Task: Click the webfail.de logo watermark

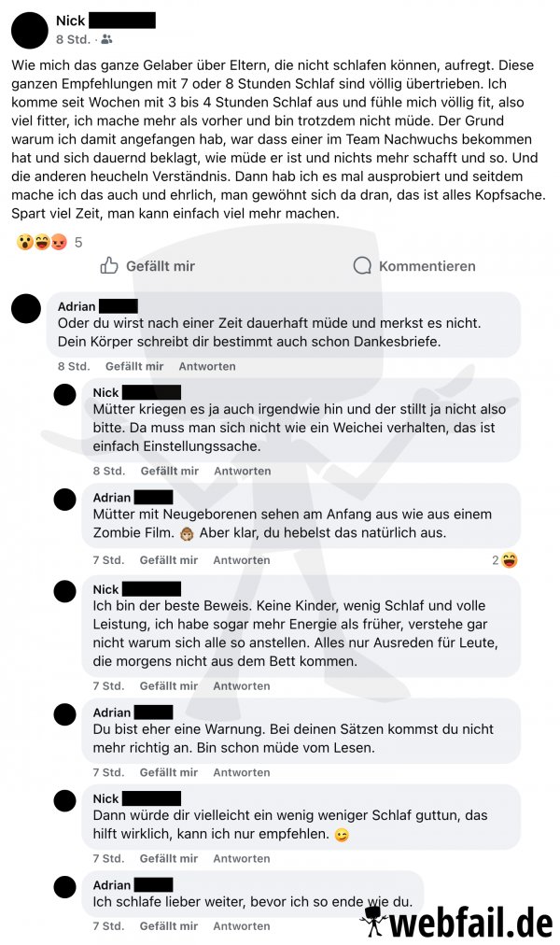Action: (x=457, y=922)
